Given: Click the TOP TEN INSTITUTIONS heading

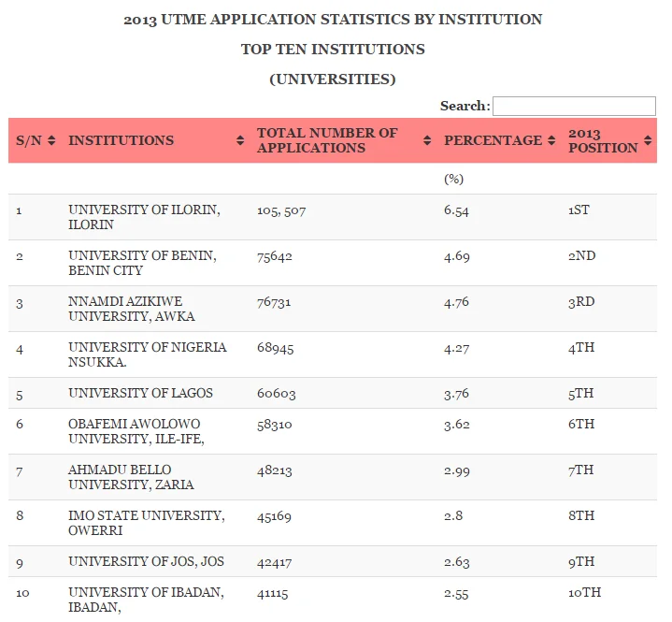Looking at the screenshot, I should point(333,50).
